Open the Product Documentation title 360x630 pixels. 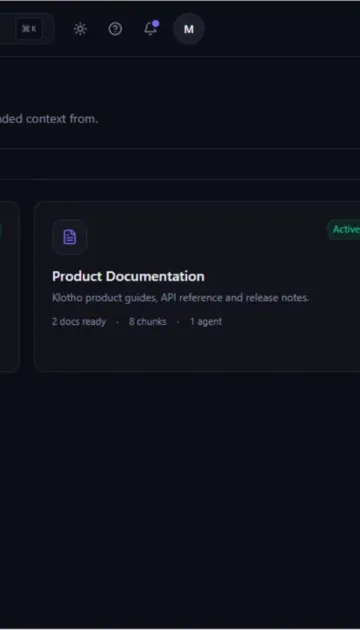point(128,276)
